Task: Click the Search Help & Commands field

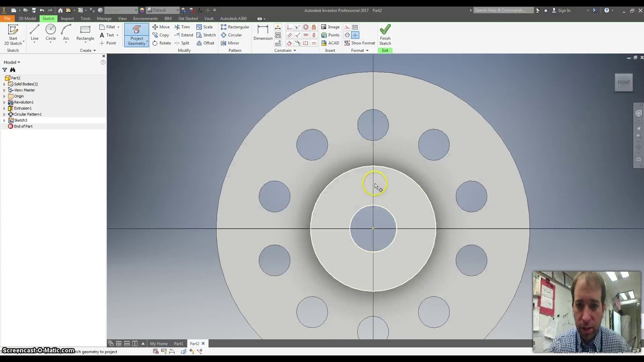Action: pos(503,10)
